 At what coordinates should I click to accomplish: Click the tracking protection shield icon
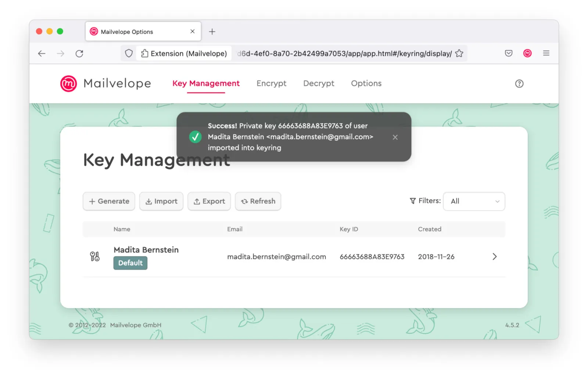pos(129,53)
